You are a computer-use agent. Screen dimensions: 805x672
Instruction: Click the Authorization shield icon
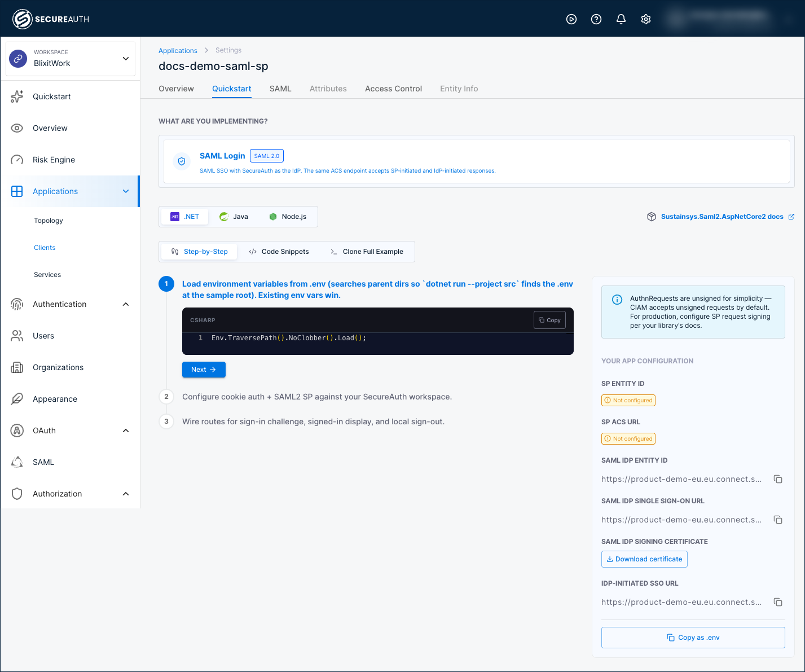pos(17,494)
